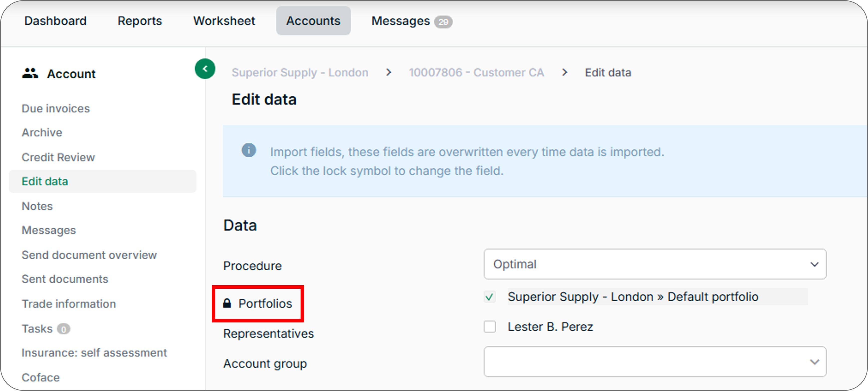Image resolution: width=868 pixels, height=391 pixels.
Task: Open Tasks in the sidebar
Action: tap(37, 329)
